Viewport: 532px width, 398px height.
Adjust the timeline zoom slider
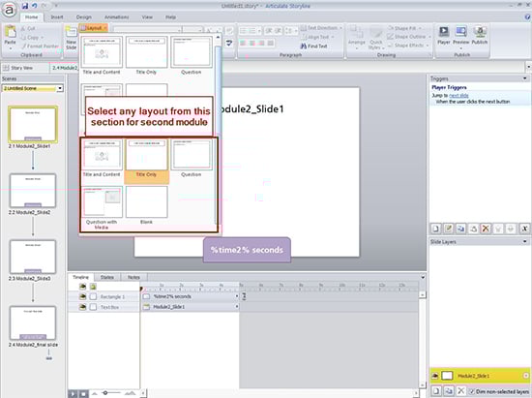point(105,393)
